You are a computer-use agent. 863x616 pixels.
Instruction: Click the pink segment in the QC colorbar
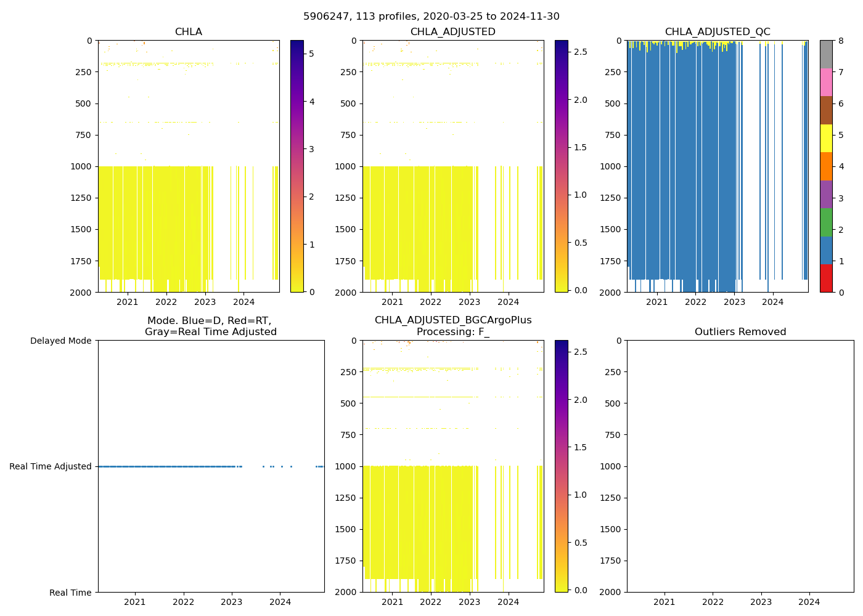point(826,82)
